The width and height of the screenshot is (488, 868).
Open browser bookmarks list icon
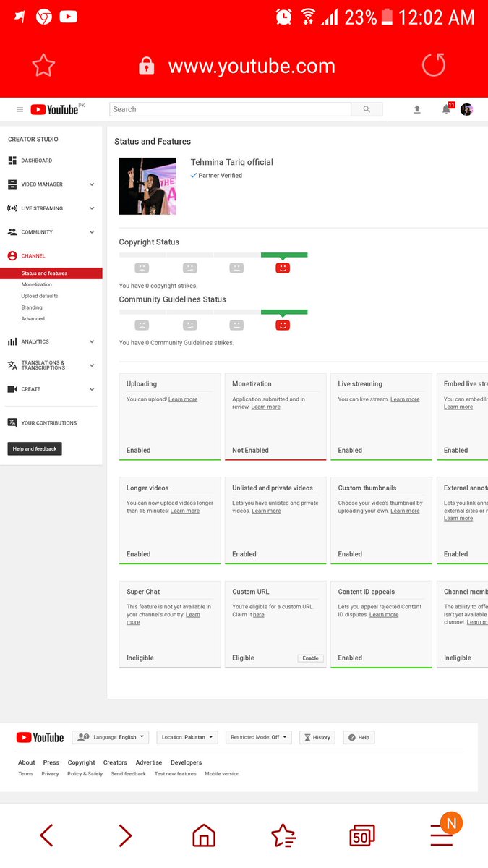point(283,835)
